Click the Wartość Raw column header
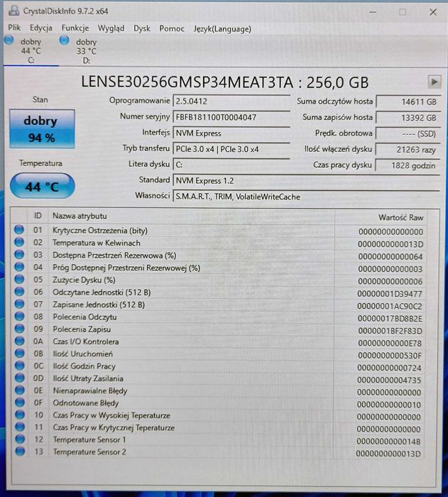The height and width of the screenshot is (497, 448). [380, 217]
